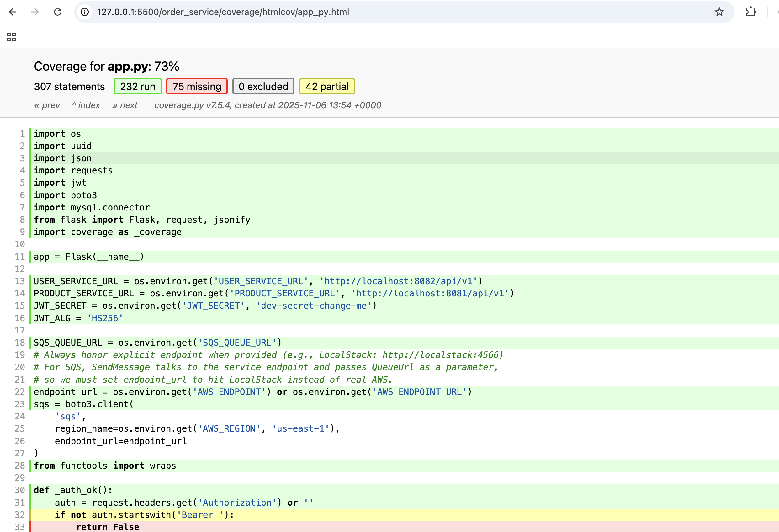This screenshot has height=532, width=779.
Task: Open the browser Extensions menu
Action: point(751,12)
